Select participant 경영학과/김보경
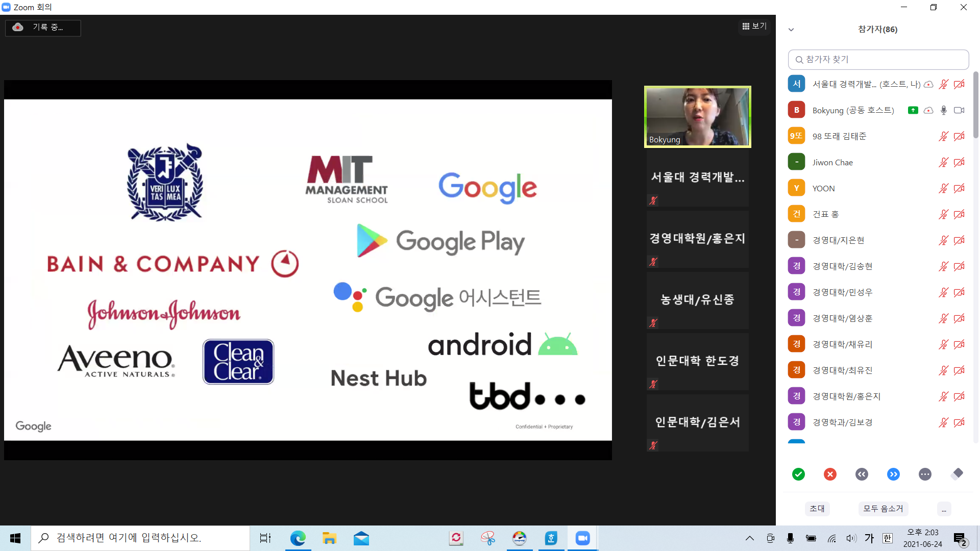The width and height of the screenshot is (980, 551). click(877, 422)
